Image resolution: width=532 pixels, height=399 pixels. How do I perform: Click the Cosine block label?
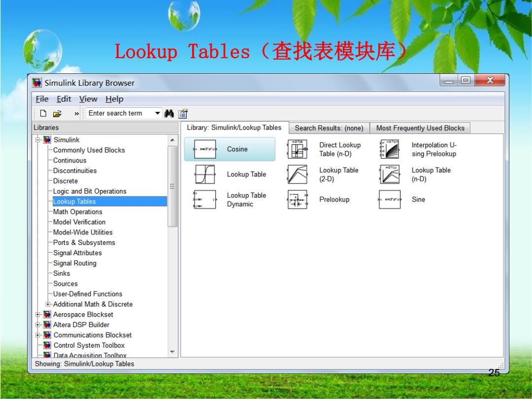tap(237, 149)
